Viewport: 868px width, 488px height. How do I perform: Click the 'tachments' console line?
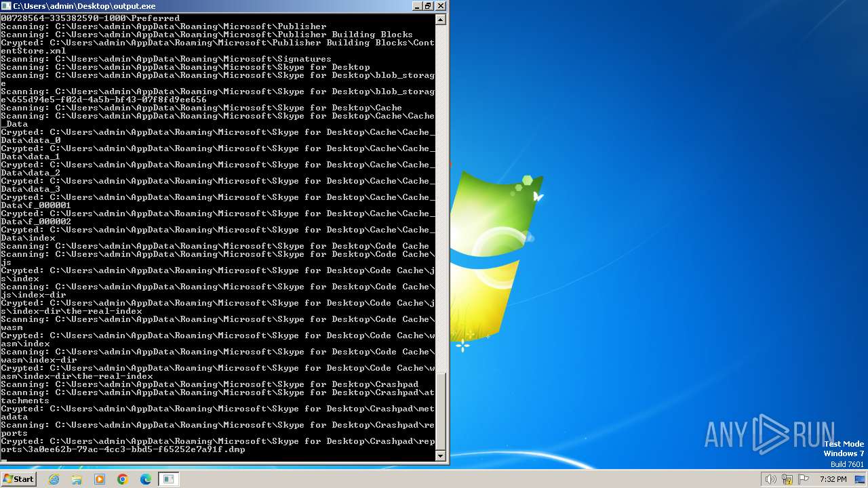click(25, 401)
